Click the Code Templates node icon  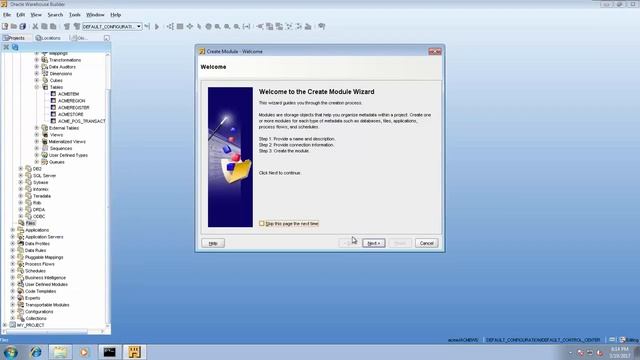point(20,291)
